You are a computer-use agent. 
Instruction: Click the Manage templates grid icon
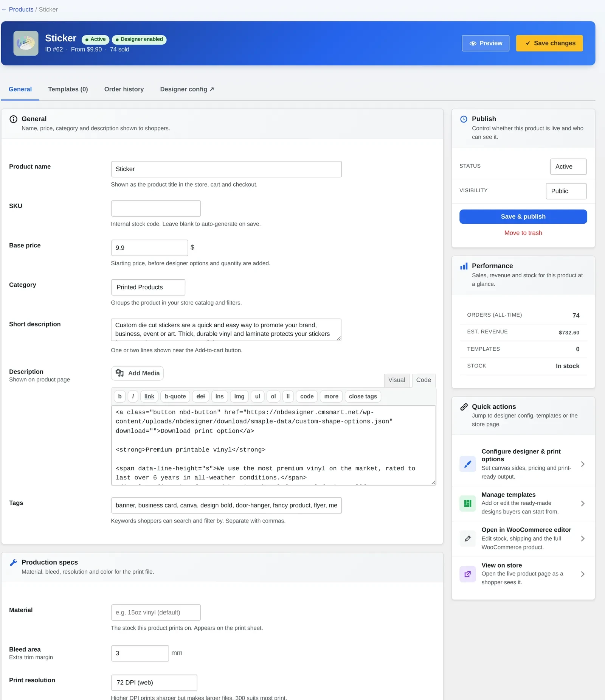[468, 503]
